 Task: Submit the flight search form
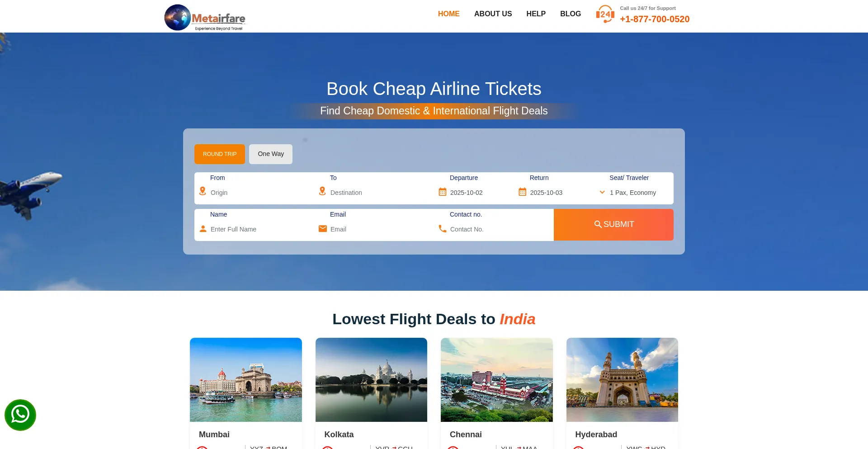click(x=613, y=225)
